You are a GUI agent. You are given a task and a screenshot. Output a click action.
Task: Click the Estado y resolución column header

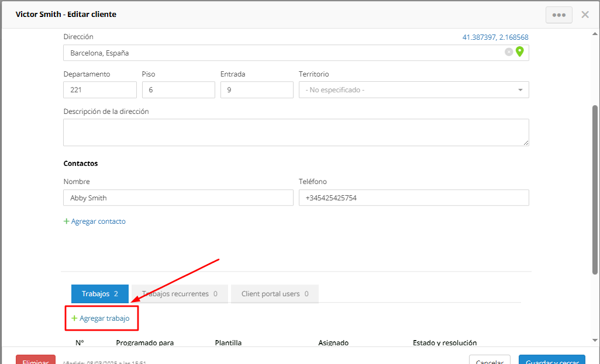(x=444, y=342)
